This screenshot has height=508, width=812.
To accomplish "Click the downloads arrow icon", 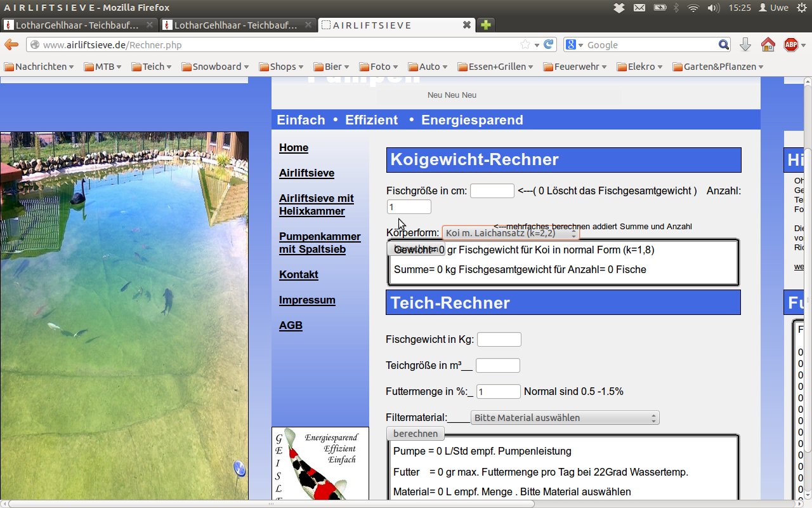I will pyautogui.click(x=745, y=44).
